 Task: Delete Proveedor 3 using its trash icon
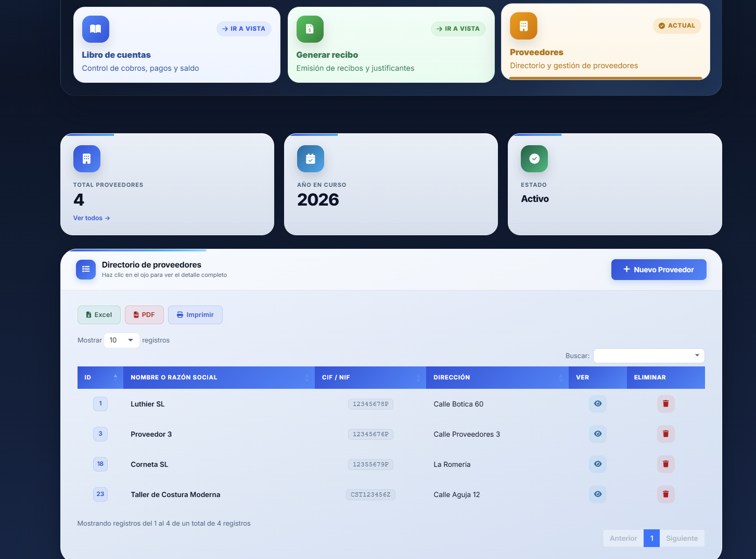coord(666,434)
